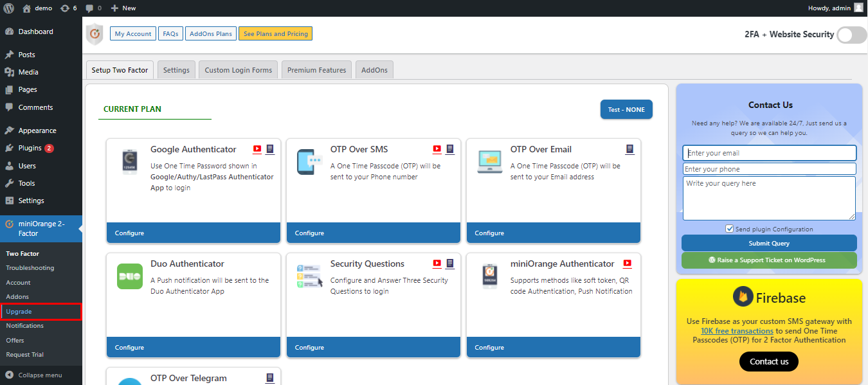
Task: Open the Premium Features tab
Action: pyautogui.click(x=316, y=70)
